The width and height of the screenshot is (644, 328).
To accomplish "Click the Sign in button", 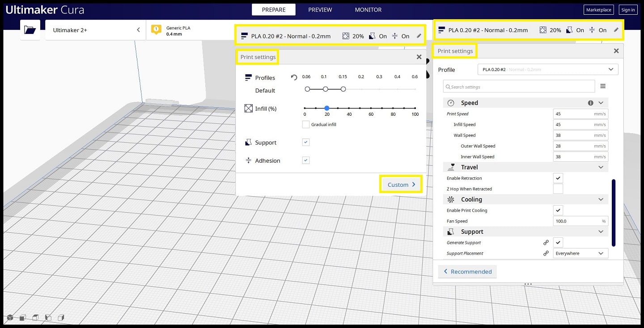I will 628,10.
